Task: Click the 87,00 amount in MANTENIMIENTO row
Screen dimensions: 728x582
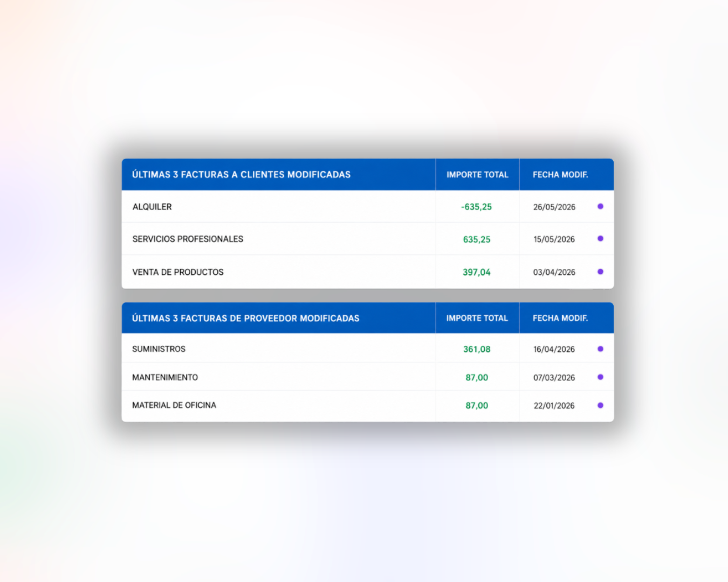Action: (477, 378)
